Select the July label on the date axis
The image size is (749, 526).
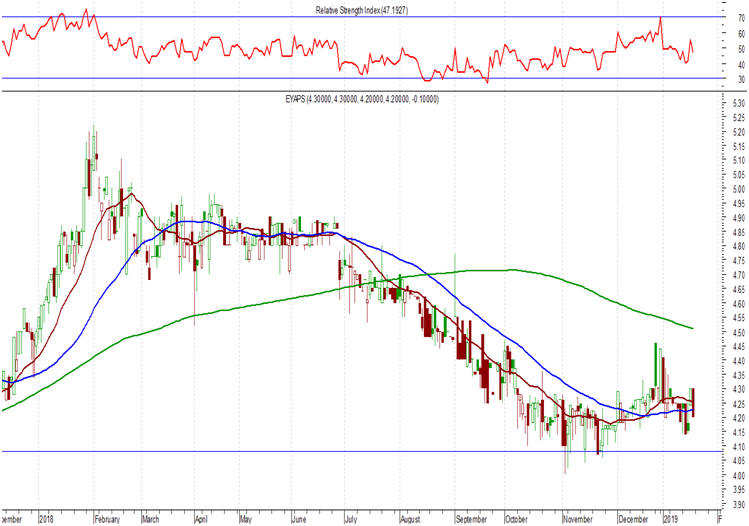[351, 519]
